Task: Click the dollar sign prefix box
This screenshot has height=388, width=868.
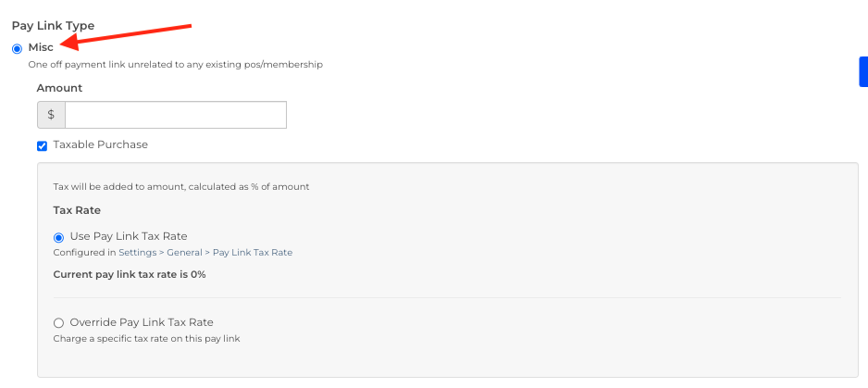Action: click(51, 115)
